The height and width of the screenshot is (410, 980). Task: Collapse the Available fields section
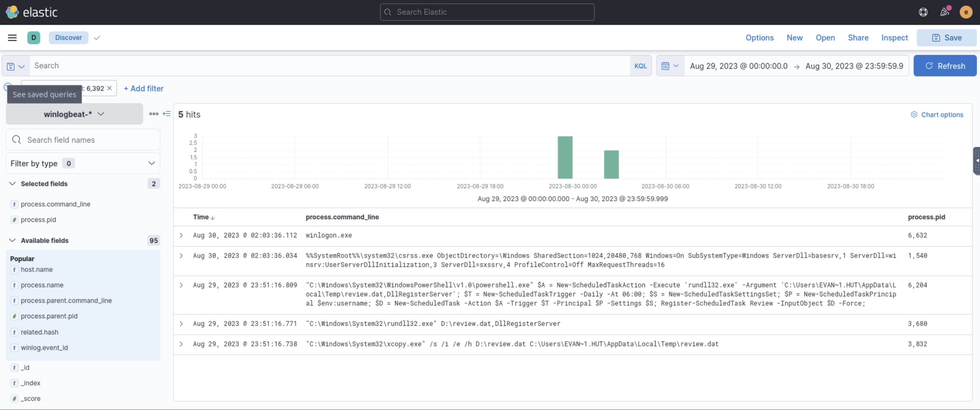point(12,240)
